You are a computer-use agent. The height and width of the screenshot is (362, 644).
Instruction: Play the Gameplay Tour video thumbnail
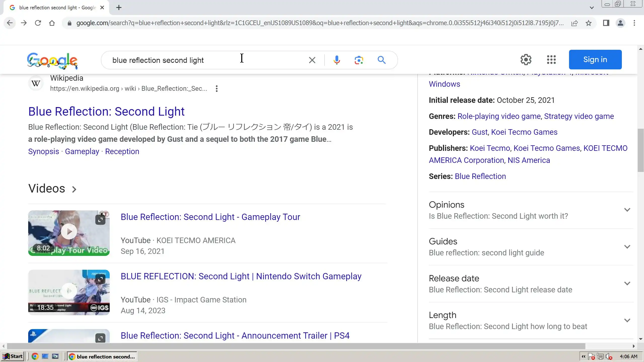69,232
